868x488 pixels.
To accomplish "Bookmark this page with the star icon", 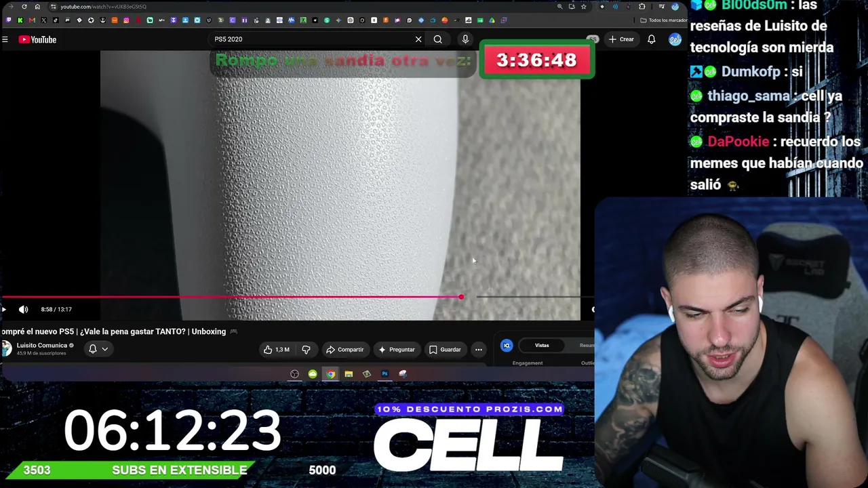I will click(x=583, y=7).
